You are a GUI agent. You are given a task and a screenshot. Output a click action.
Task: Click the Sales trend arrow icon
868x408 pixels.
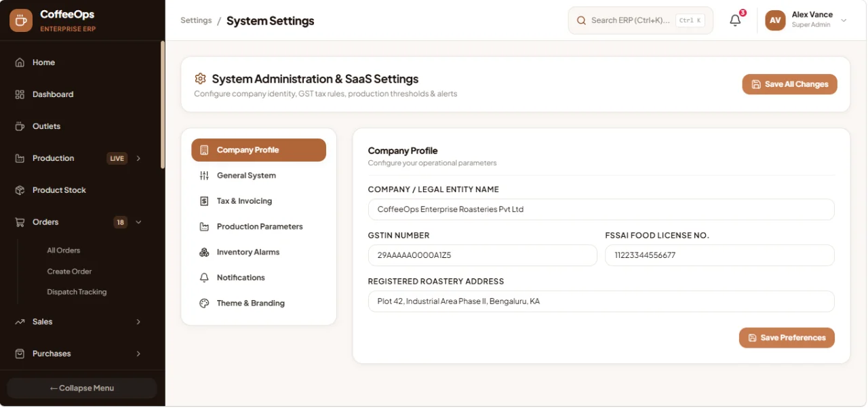pos(20,322)
